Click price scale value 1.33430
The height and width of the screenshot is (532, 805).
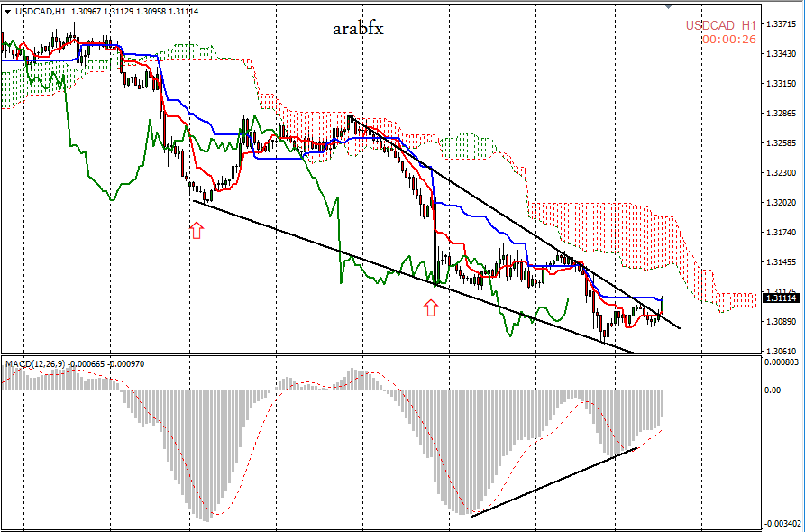[x=781, y=53]
